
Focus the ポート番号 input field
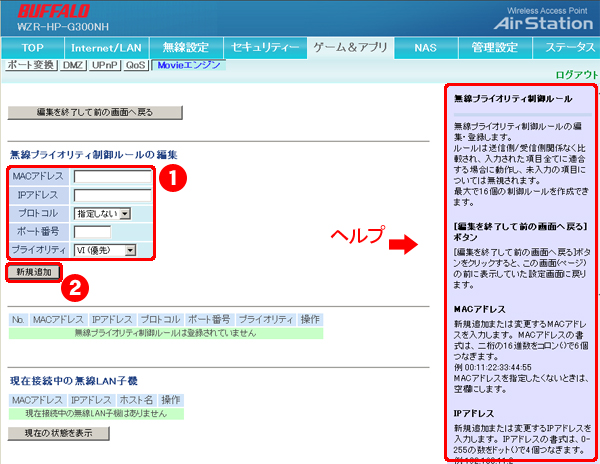pos(92,232)
